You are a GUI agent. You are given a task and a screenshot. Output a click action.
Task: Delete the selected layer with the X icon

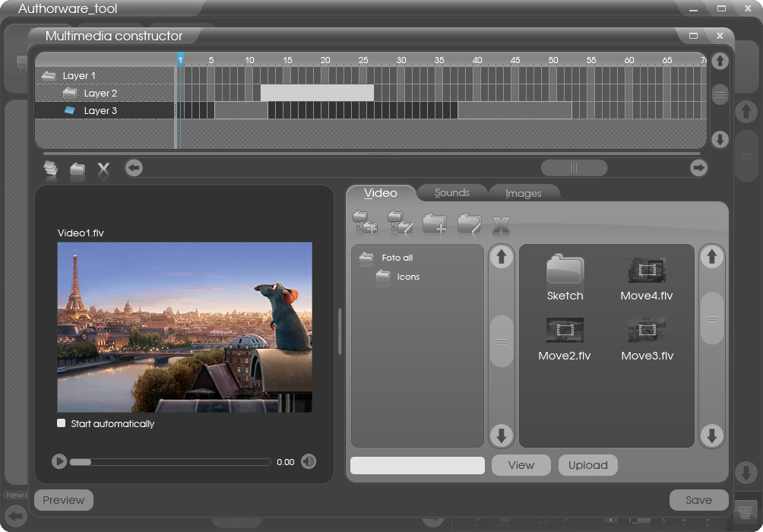click(x=103, y=169)
